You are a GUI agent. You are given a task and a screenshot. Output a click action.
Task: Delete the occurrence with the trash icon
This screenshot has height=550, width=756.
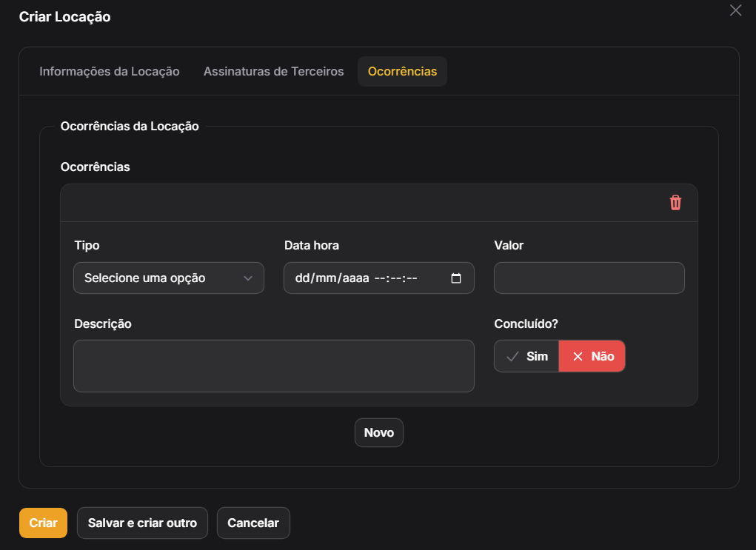[675, 202]
